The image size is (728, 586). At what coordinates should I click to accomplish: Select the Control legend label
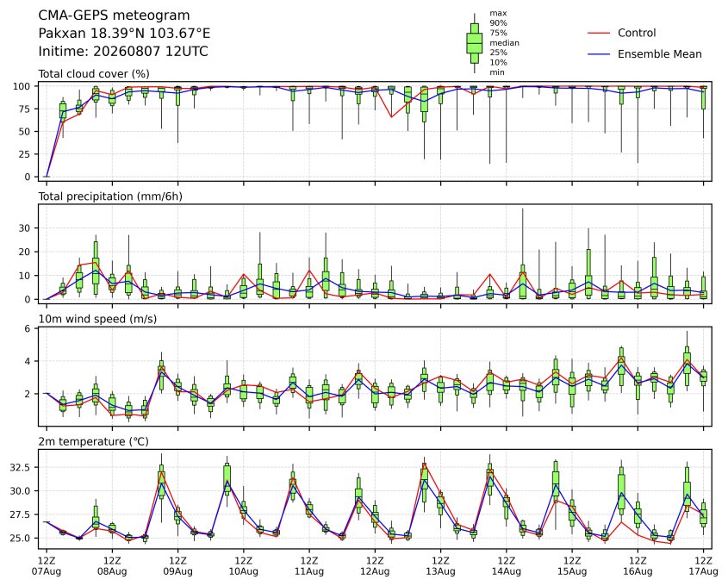pyautogui.click(x=637, y=33)
